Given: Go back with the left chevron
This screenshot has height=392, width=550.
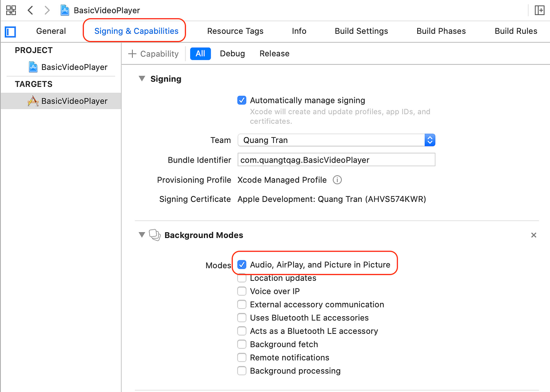Looking at the screenshot, I should tap(30, 10).
